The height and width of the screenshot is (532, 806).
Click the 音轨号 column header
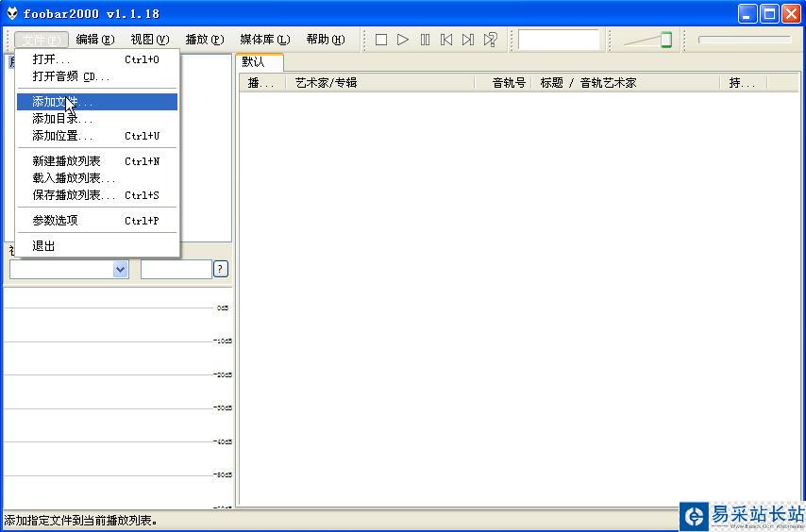tap(503, 83)
